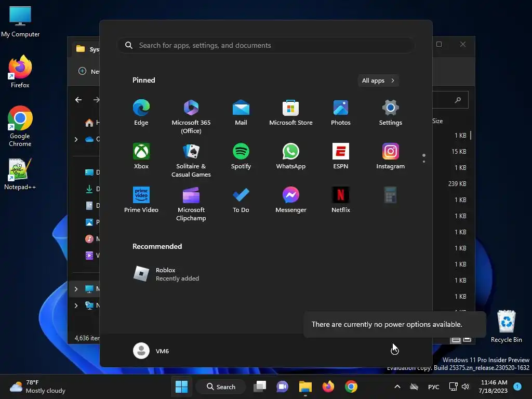Open Microsoft Store pinned icon
This screenshot has width=532, height=399.
(x=291, y=113)
